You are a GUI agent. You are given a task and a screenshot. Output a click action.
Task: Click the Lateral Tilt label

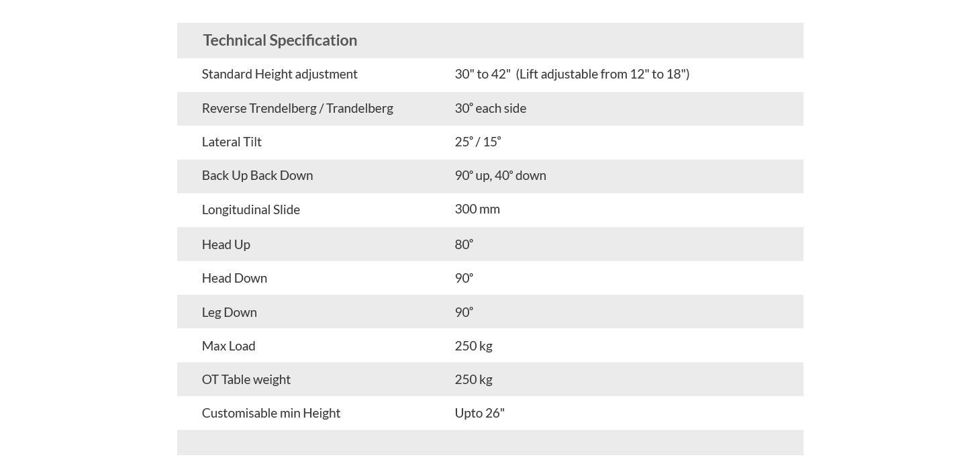pyautogui.click(x=232, y=142)
